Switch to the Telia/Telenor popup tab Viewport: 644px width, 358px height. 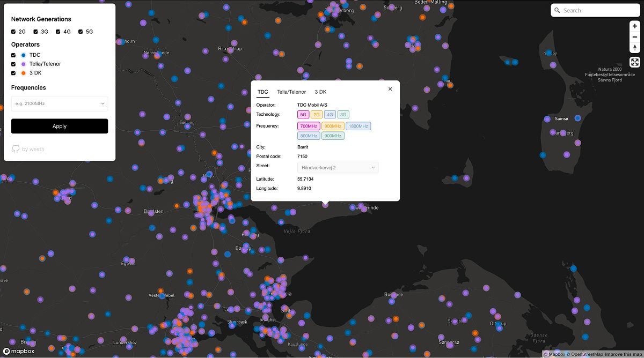[x=291, y=92]
